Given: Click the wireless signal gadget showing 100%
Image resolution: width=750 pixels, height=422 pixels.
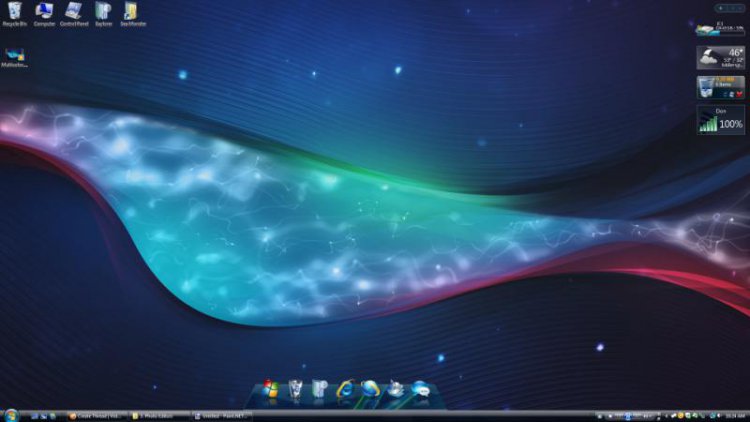Looking at the screenshot, I should 720,120.
